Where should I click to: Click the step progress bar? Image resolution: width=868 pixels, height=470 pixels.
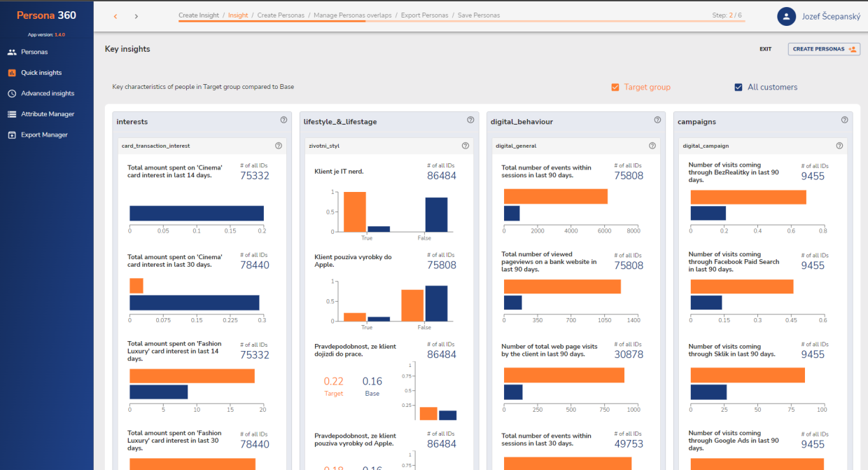461,21
